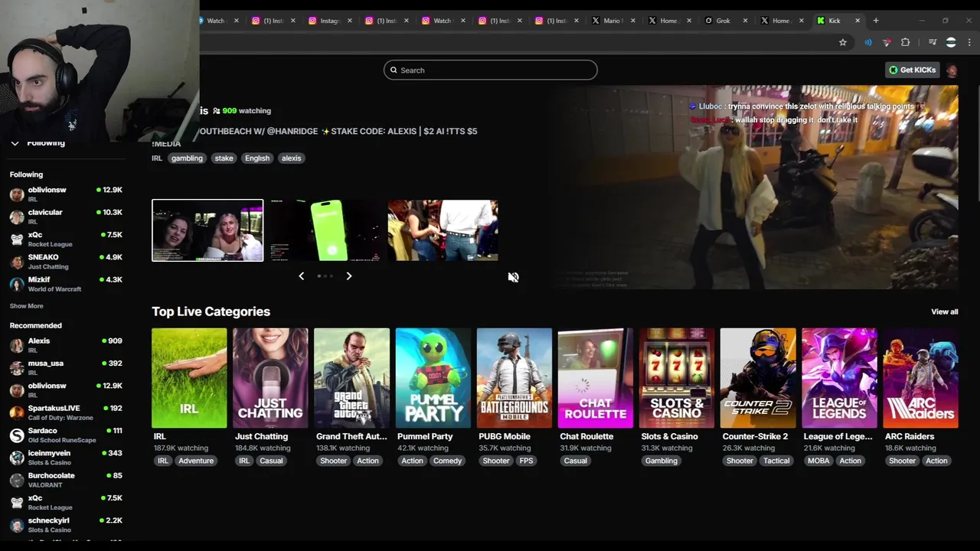Go to previous featured stream
The image size is (980, 551).
(301, 275)
